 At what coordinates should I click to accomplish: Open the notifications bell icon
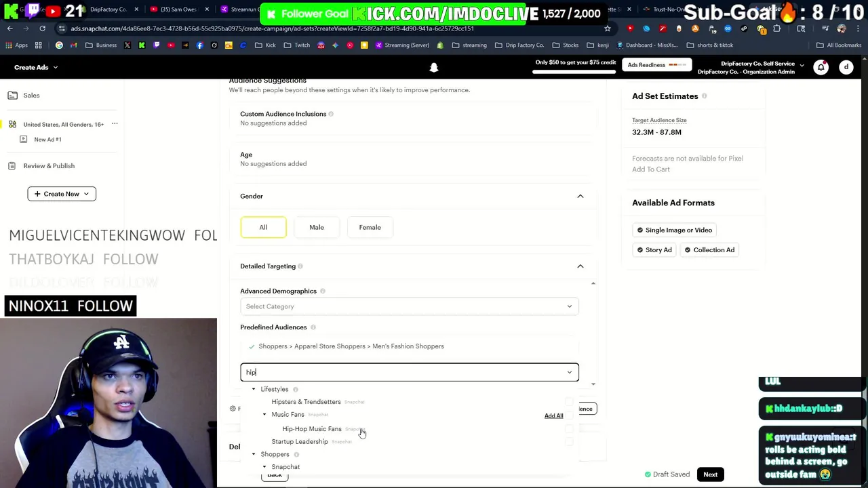click(821, 67)
